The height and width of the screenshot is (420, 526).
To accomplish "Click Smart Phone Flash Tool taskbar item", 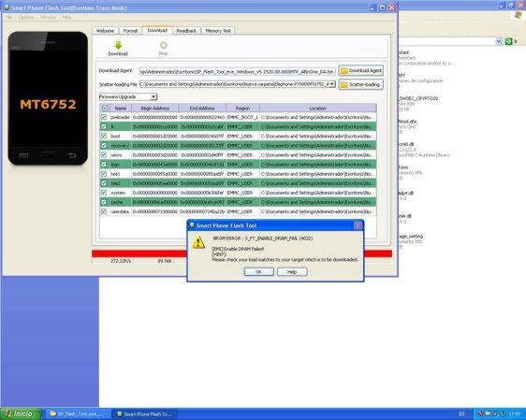I will coord(144,414).
